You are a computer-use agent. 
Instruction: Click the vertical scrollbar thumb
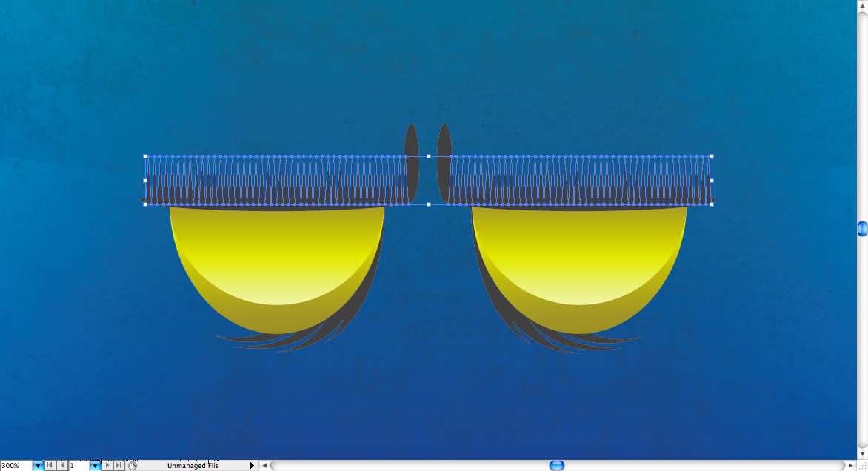click(x=862, y=230)
